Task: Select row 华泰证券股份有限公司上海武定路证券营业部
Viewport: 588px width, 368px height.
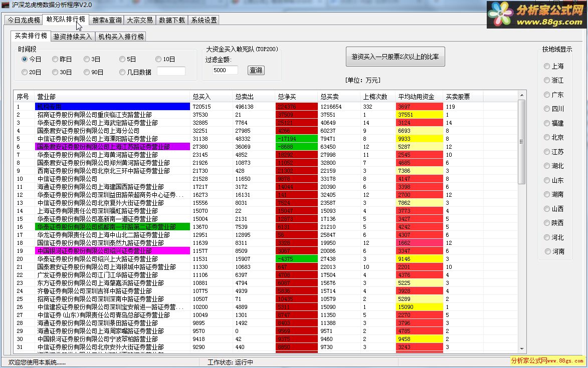Action: pyautogui.click(x=266, y=123)
